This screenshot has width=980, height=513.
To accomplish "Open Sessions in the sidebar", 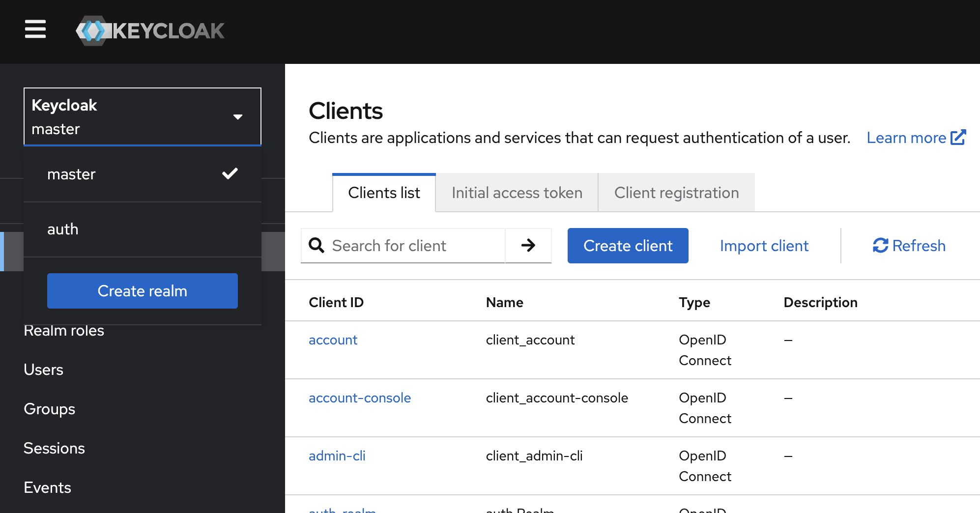I will click(54, 448).
